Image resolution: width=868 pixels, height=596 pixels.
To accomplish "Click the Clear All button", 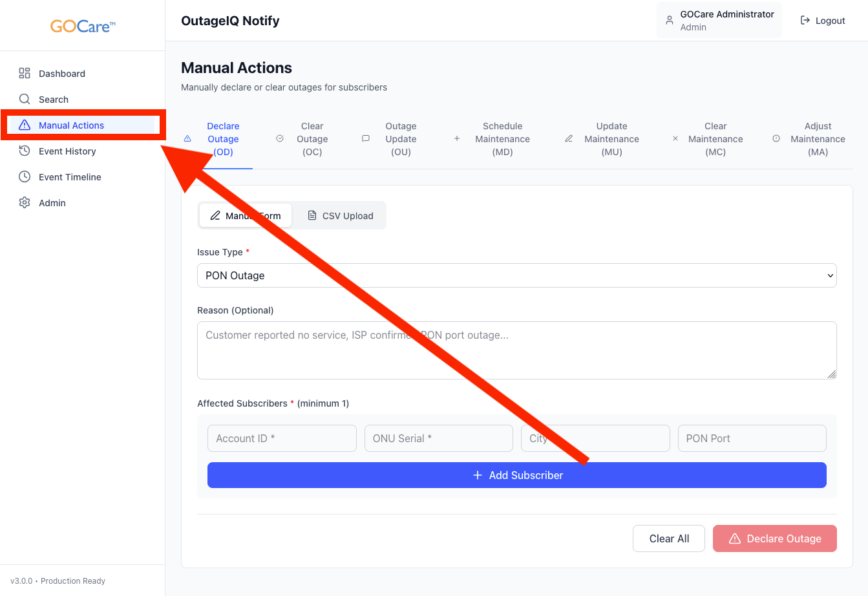I will click(x=668, y=538).
